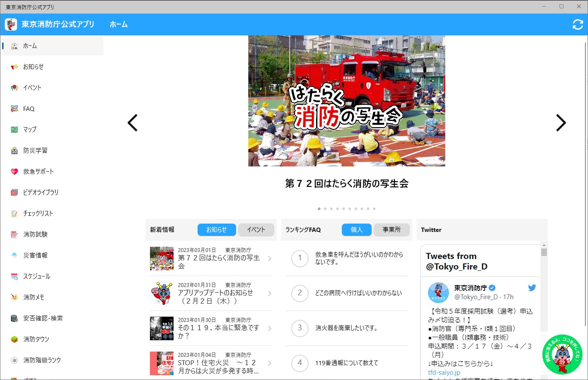This screenshot has width=588, height=380.
Task: Click the 救急サポート heart icon
Action: (14, 172)
